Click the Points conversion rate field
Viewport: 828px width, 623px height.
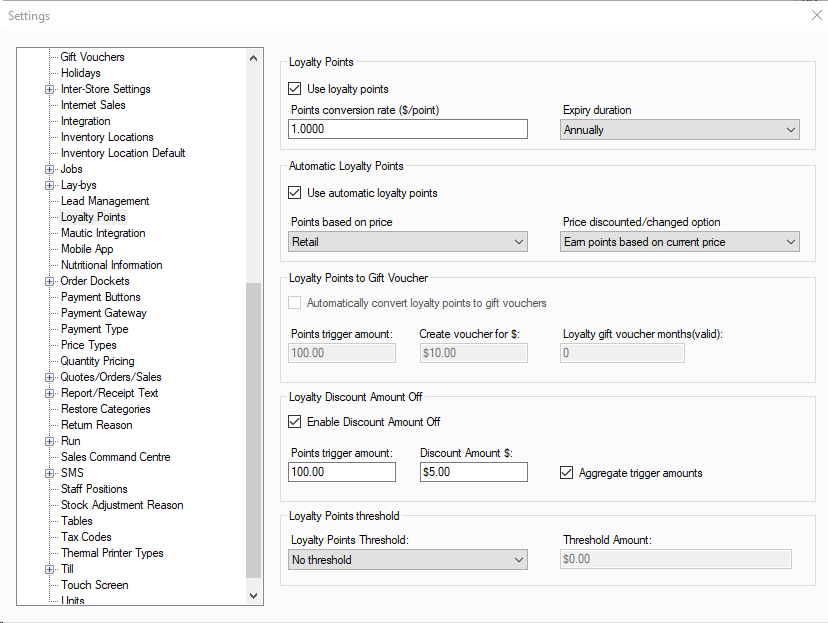408,129
